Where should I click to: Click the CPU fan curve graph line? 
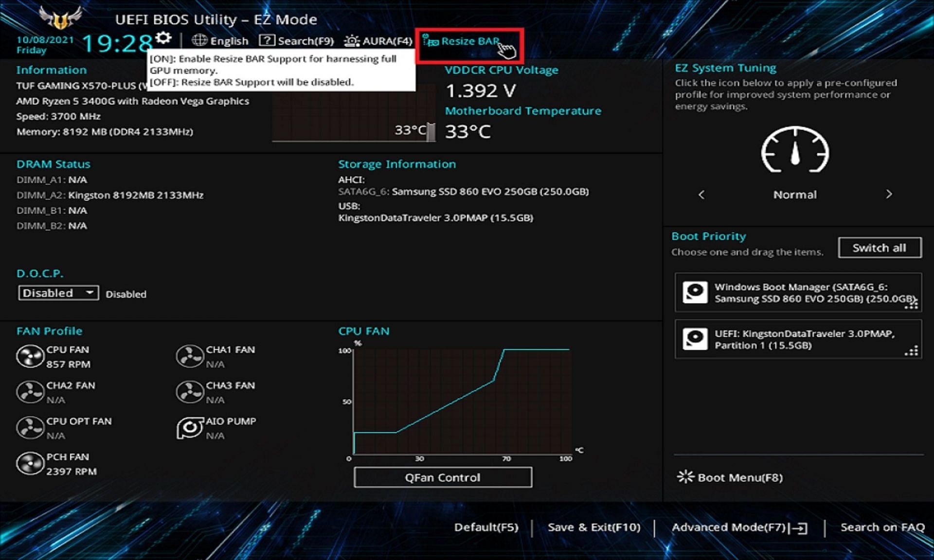point(445,406)
